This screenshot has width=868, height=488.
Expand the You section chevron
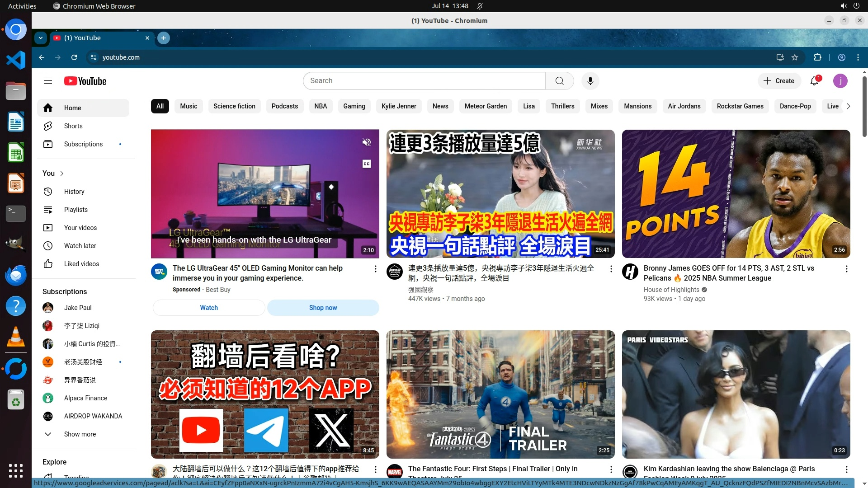62,174
